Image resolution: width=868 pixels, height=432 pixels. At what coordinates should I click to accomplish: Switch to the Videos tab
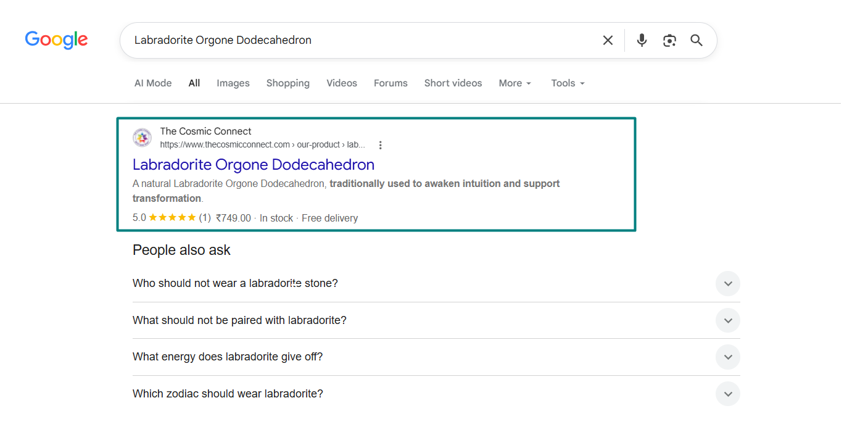(342, 83)
